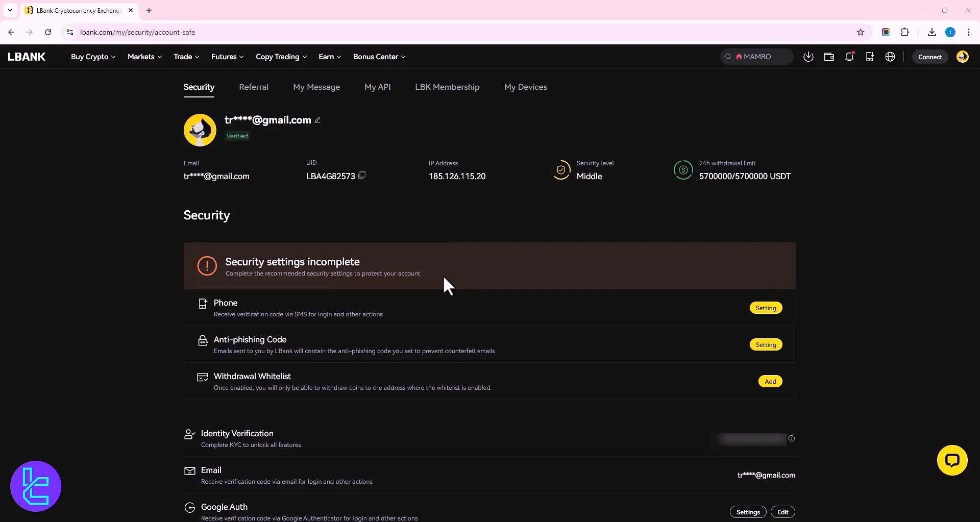Click the colorful extension icon in toolbar

coord(886,32)
